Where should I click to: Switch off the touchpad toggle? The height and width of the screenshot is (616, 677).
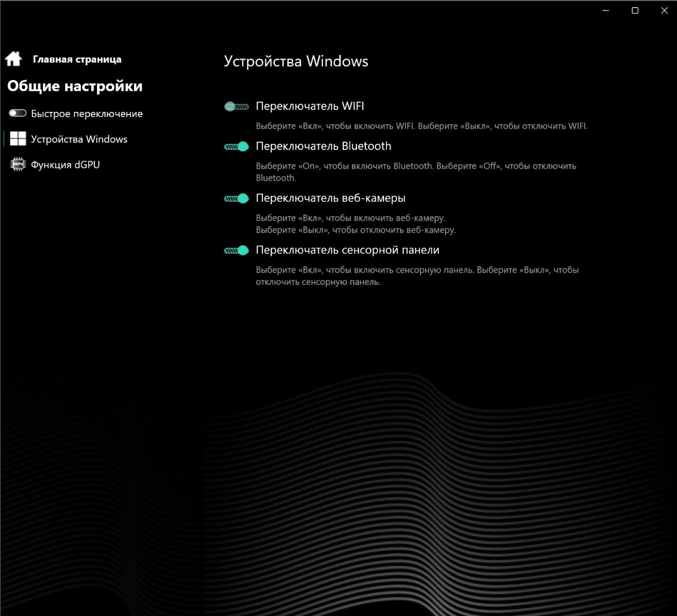(x=237, y=250)
